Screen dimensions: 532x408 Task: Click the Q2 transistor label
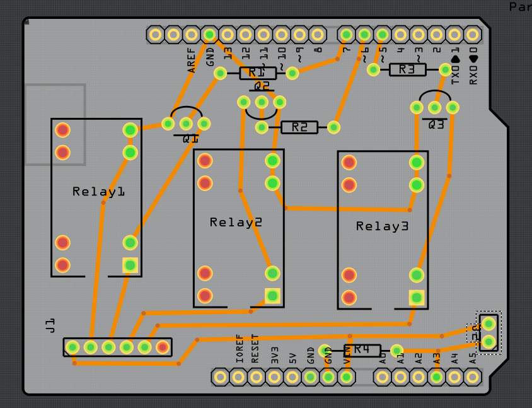coord(262,86)
